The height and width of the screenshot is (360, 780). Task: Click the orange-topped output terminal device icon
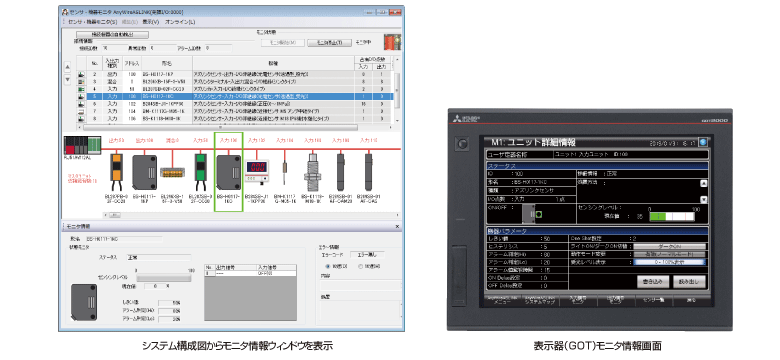[x=116, y=172]
